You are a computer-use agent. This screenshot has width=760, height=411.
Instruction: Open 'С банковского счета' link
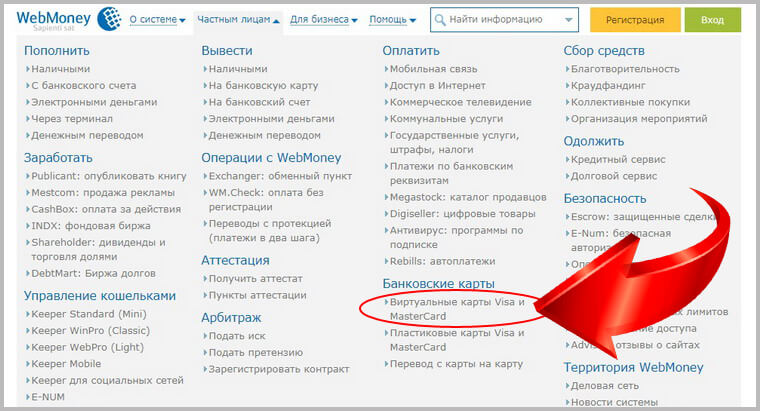tap(83, 85)
